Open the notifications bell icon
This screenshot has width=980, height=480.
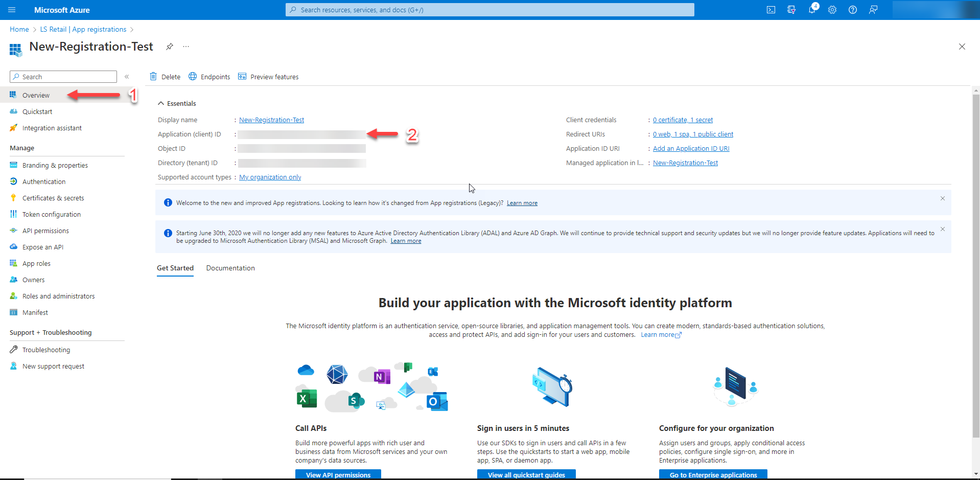click(812, 10)
